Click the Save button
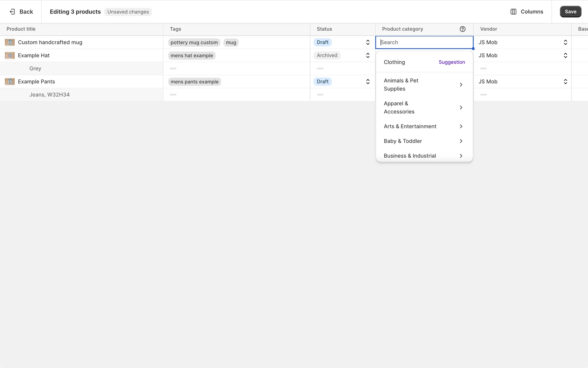588x368 pixels. pos(570,12)
